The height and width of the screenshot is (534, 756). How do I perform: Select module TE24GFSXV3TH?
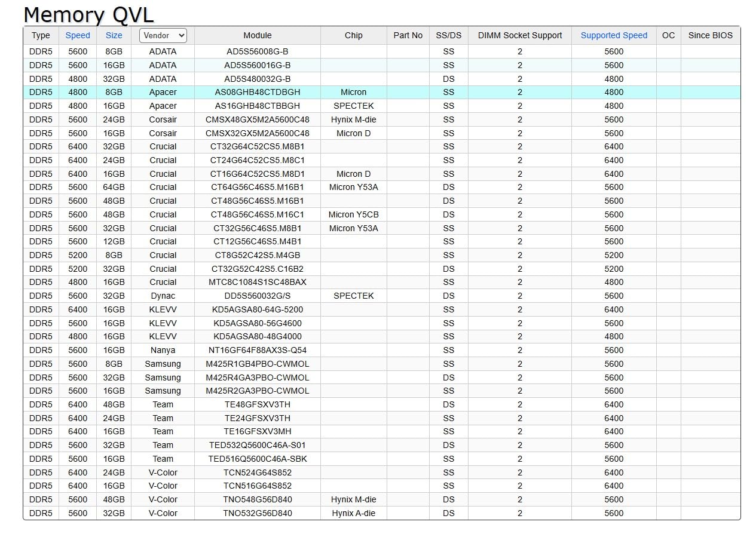tap(258, 418)
